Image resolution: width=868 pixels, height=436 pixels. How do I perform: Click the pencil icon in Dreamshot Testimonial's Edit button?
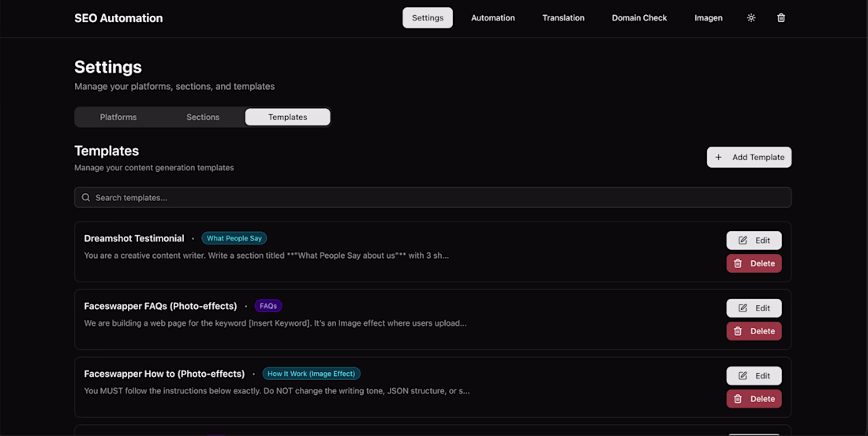coord(743,240)
